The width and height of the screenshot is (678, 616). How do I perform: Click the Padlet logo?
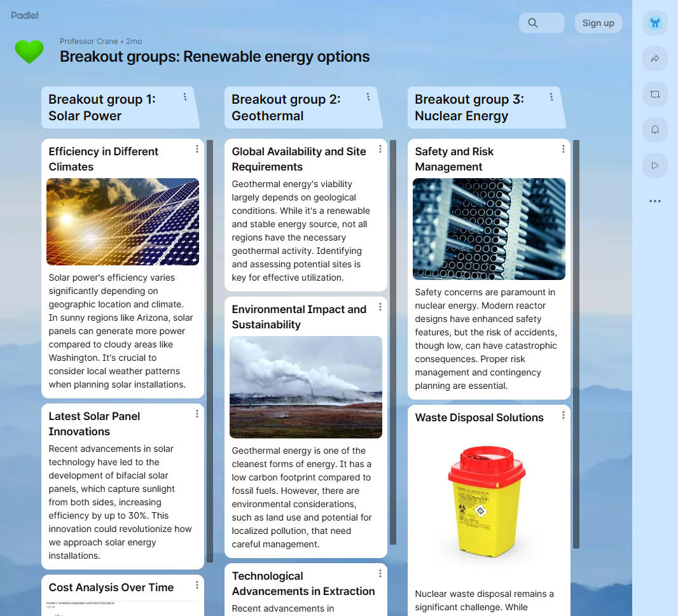click(25, 15)
